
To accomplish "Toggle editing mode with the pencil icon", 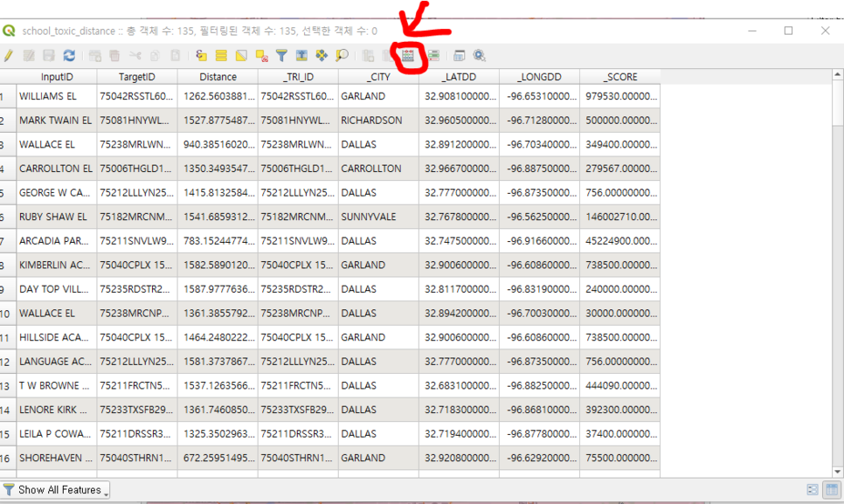I will click(x=8, y=55).
